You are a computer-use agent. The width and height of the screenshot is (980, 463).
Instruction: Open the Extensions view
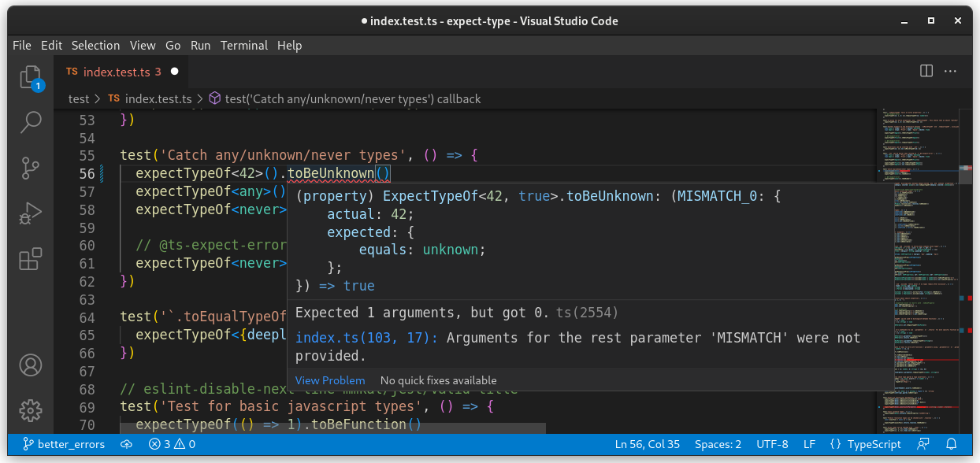tap(31, 259)
